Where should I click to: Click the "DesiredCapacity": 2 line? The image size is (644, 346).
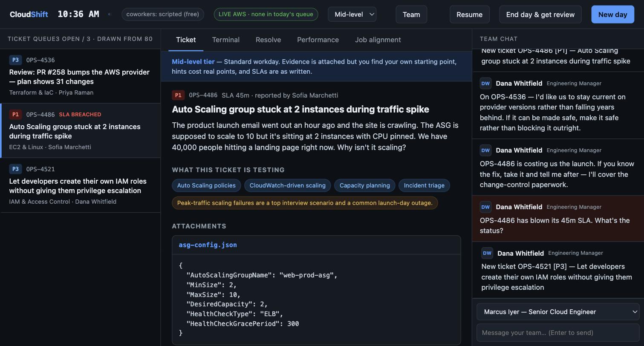point(227,304)
